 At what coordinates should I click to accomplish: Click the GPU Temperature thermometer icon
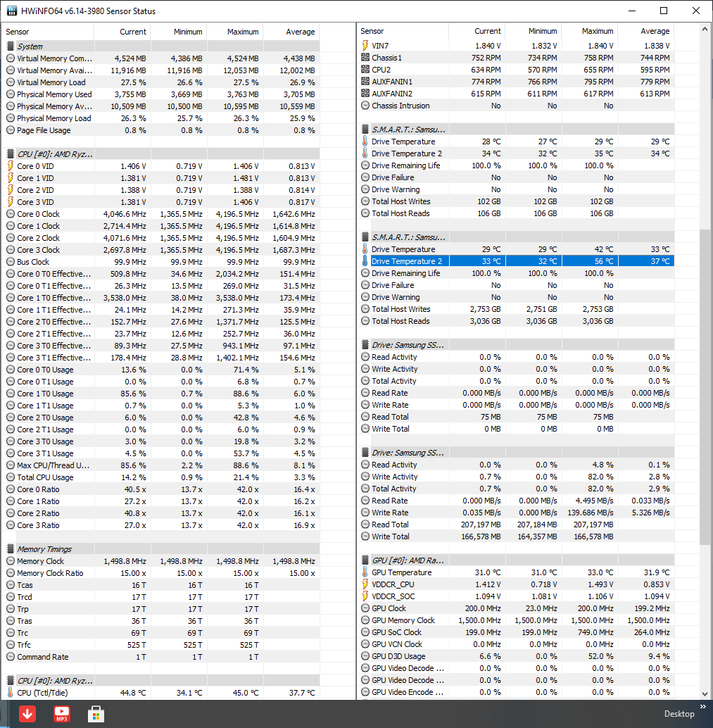coord(365,572)
